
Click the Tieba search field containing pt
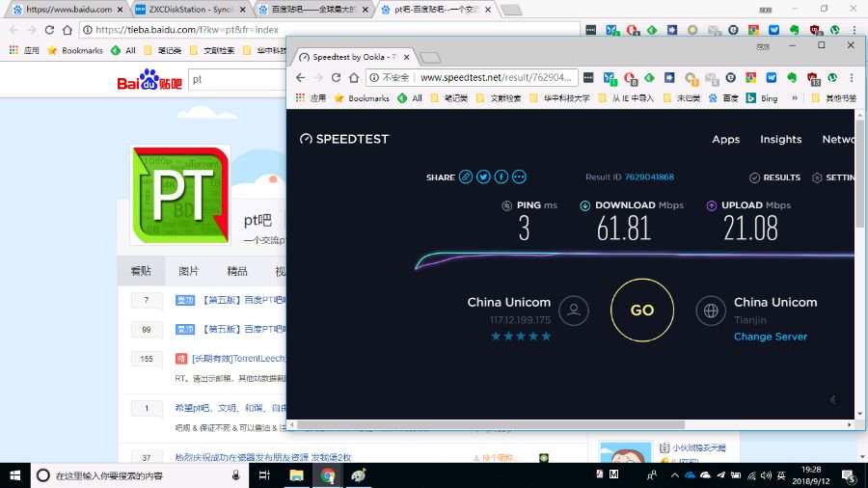click(238, 80)
